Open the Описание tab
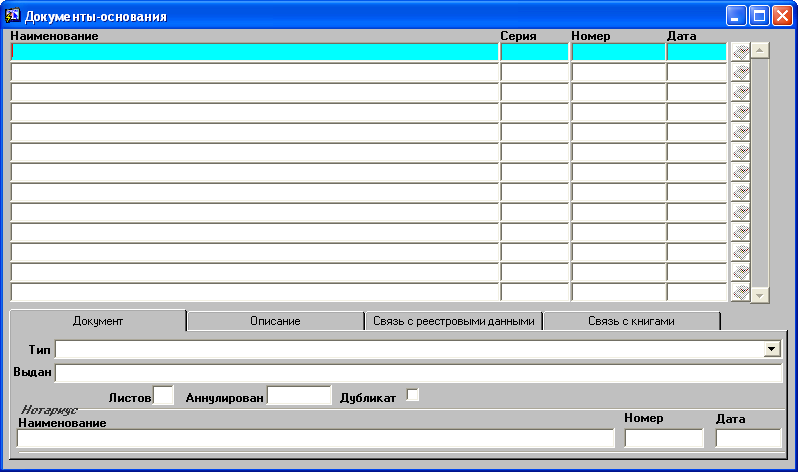 tap(275, 321)
